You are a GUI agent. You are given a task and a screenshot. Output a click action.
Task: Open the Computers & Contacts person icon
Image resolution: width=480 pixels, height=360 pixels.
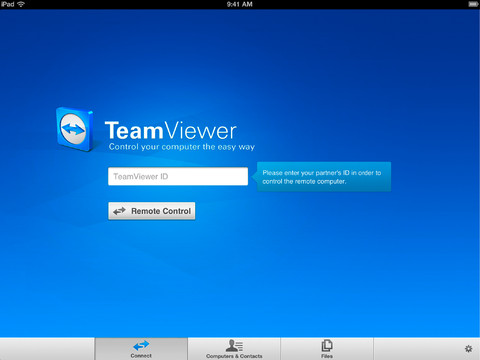[234, 345]
